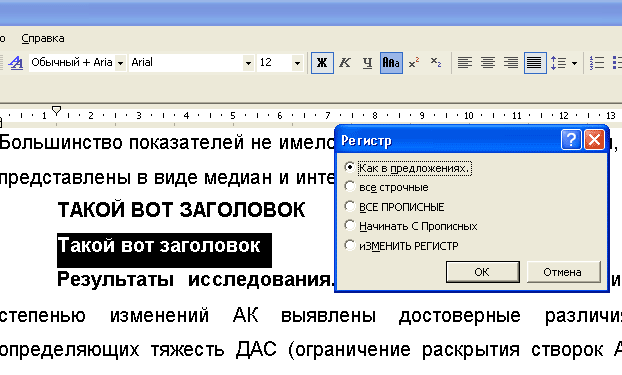
Task: Select the 'все строчные' radio option
Action: click(x=349, y=187)
